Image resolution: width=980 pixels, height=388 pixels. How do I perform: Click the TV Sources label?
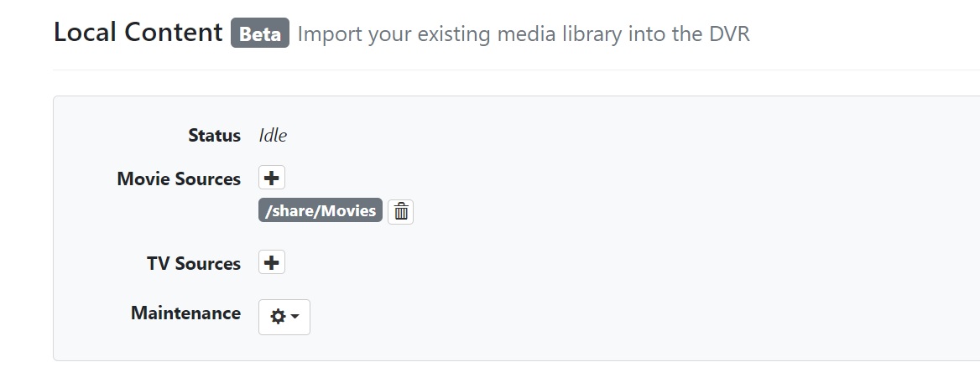pyautogui.click(x=194, y=263)
